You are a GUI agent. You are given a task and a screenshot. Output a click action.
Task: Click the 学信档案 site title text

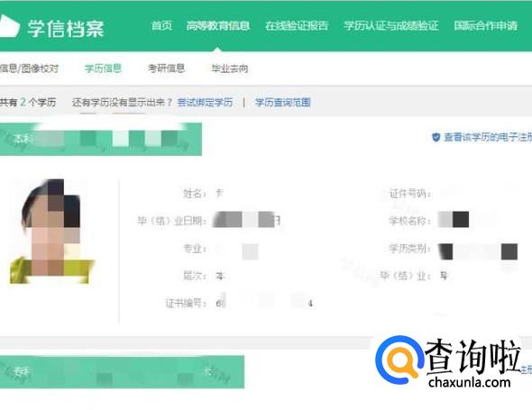point(66,28)
